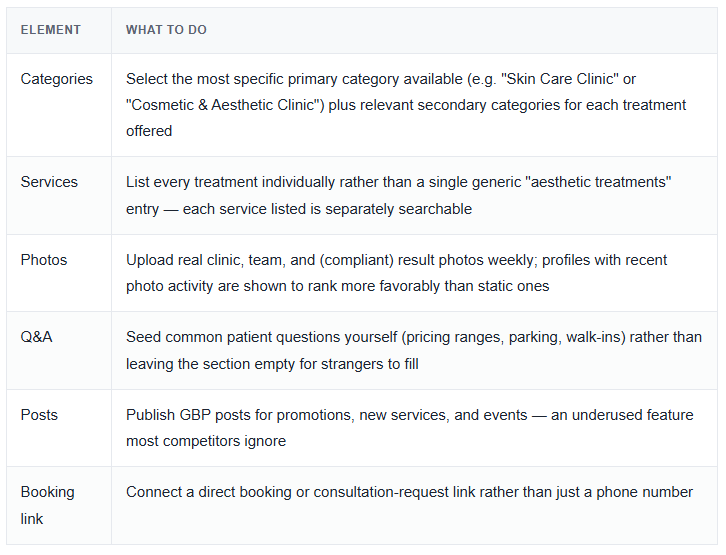Click the "Cosmetic & Aesthetic Clinic" quoted text

coord(225,105)
